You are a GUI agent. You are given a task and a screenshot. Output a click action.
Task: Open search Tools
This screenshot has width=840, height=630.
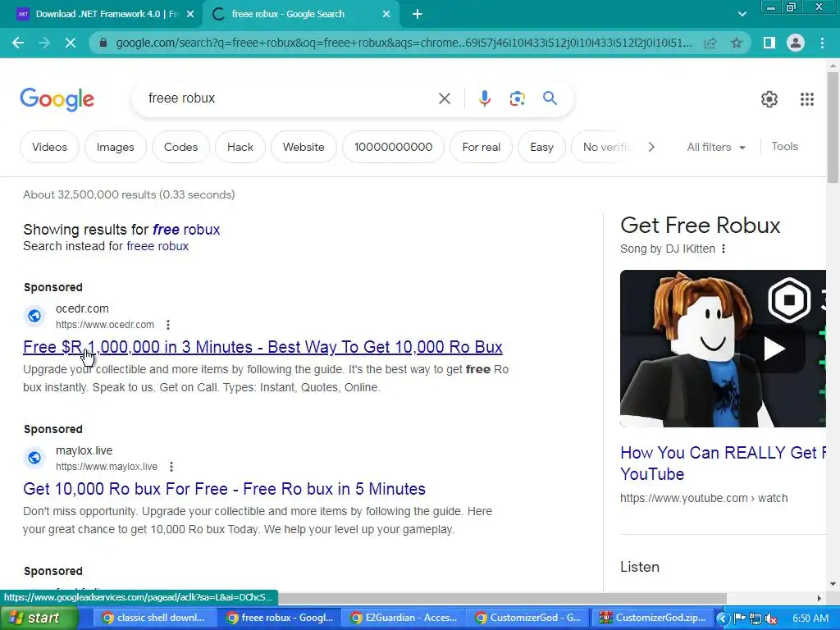784,146
